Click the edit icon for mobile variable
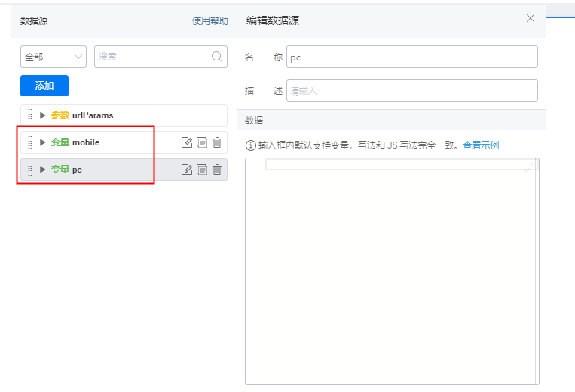Image resolution: width=575 pixels, height=392 pixels. click(187, 142)
